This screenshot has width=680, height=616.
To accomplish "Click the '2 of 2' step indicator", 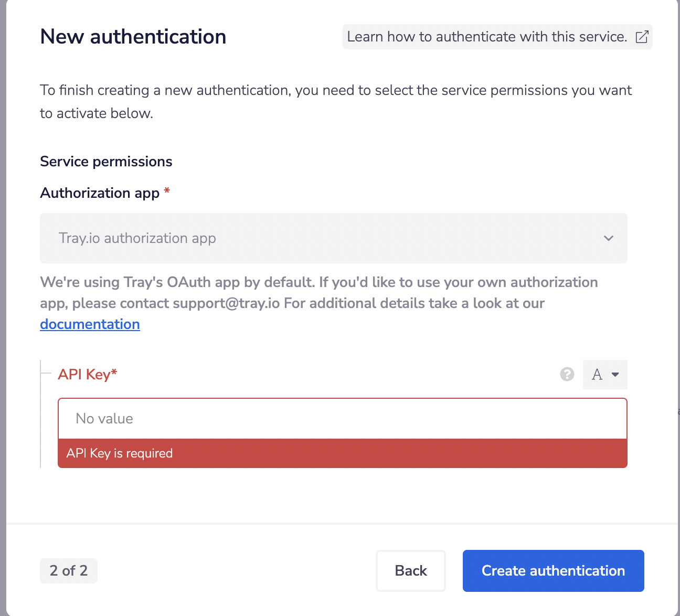I will click(68, 571).
